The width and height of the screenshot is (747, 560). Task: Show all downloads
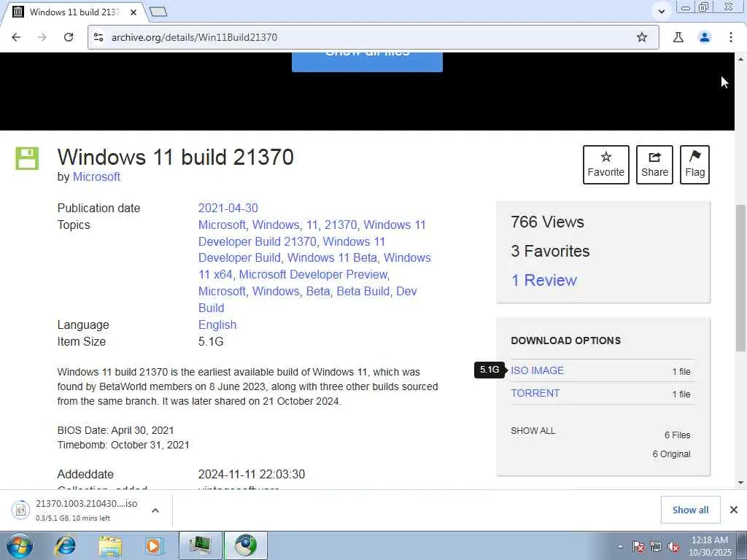[690, 510]
